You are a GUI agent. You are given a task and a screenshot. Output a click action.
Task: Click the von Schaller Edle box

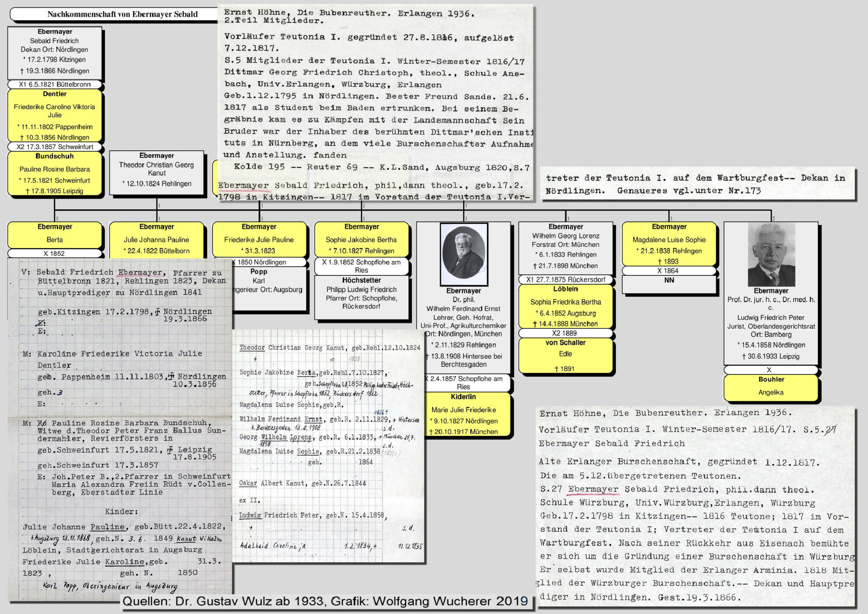(566, 355)
